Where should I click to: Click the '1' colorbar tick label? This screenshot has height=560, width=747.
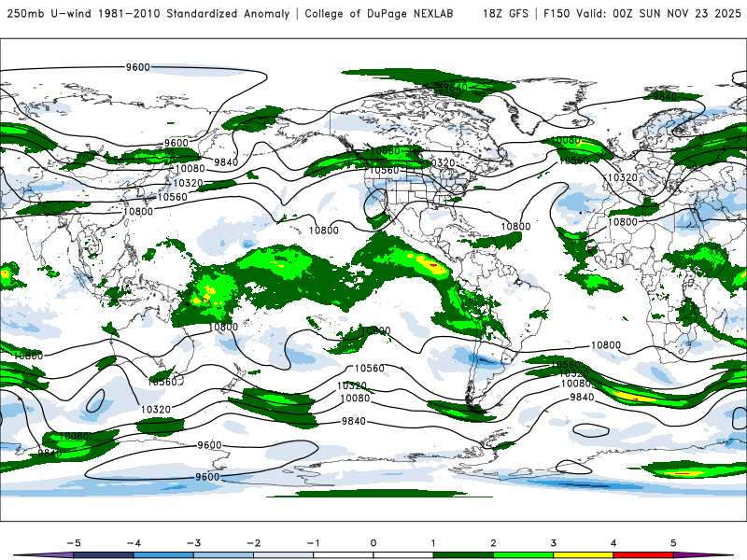tap(433, 543)
